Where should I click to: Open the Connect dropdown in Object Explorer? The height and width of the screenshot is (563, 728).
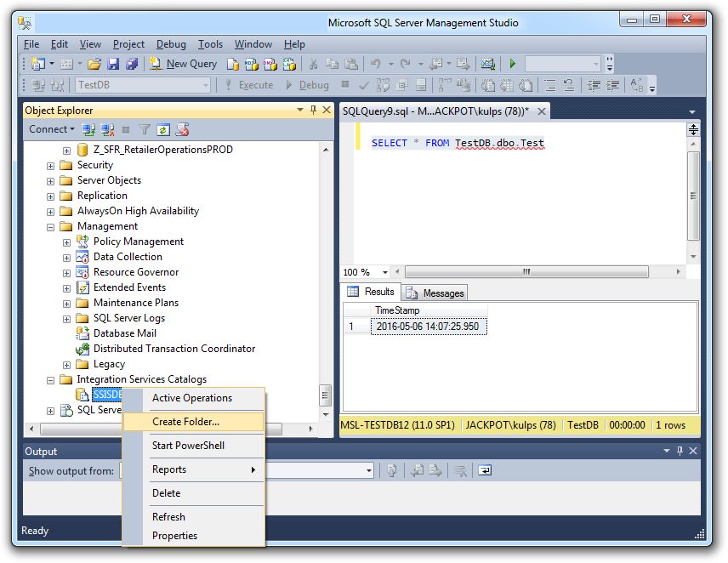[x=52, y=129]
